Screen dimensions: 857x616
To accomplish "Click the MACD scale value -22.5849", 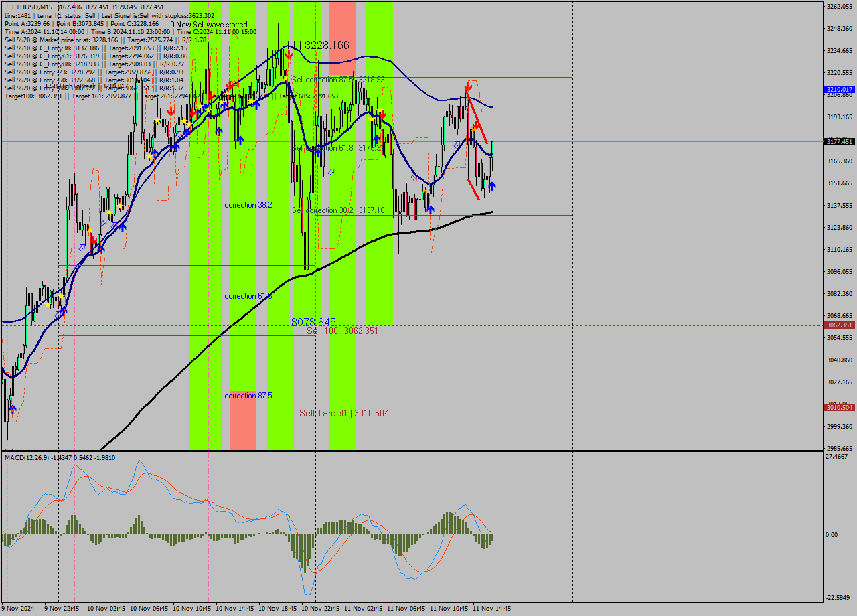I will click(x=838, y=597).
